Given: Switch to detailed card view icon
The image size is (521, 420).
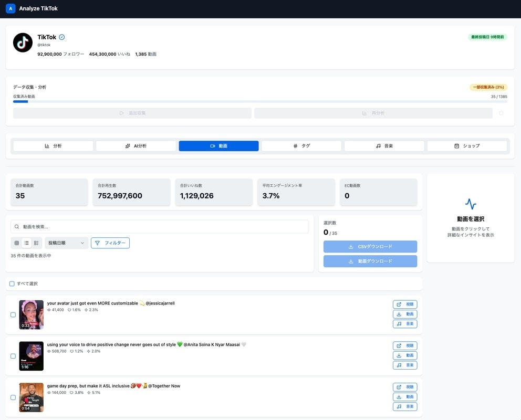Looking at the screenshot, I should click(36, 243).
